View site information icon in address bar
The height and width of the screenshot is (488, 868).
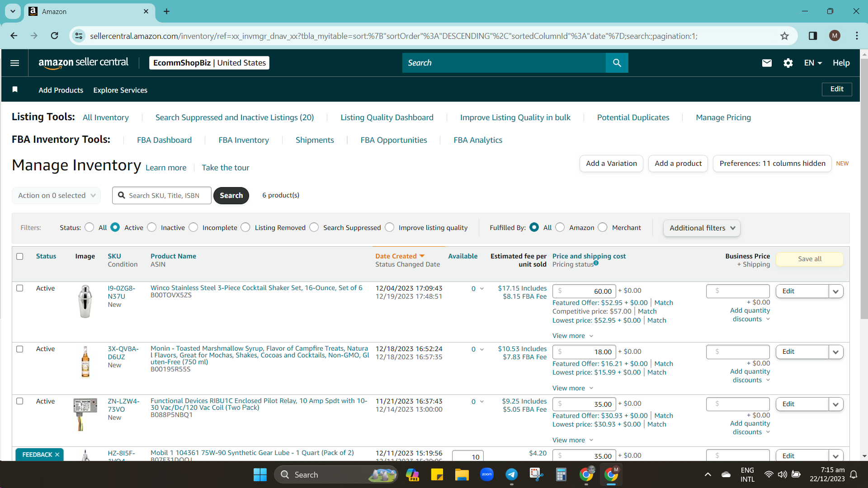(79, 36)
